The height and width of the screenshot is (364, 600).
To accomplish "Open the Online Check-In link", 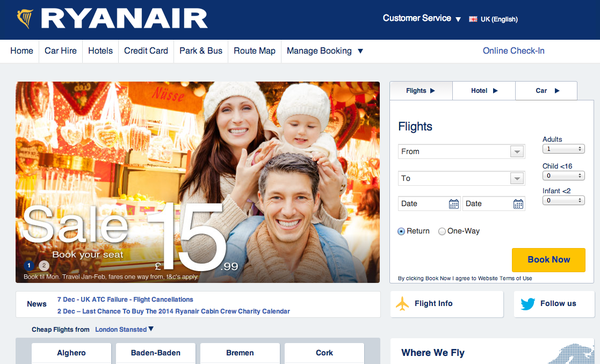I will [x=513, y=51].
